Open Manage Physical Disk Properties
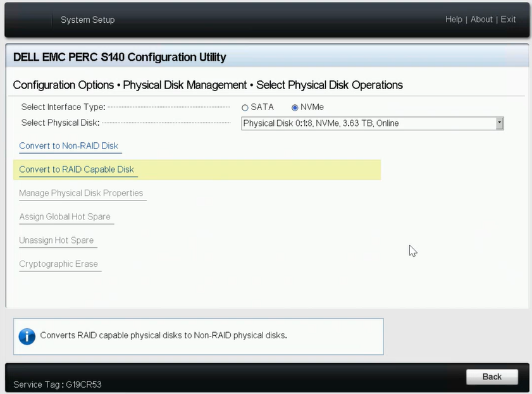Viewport: 532px width, 394px height. (x=81, y=193)
